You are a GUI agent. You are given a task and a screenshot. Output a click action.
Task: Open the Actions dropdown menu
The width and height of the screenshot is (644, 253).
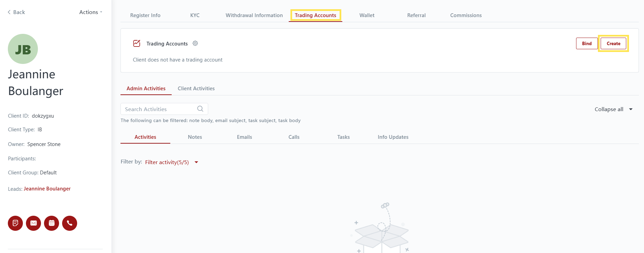[90, 12]
